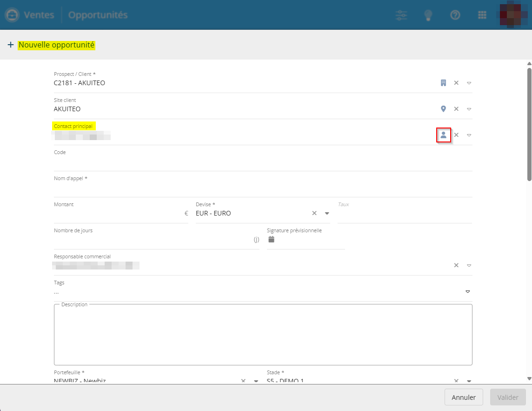This screenshot has width=532, height=411.
Task: Clear the Responsable commercial field
Action: pyautogui.click(x=456, y=265)
